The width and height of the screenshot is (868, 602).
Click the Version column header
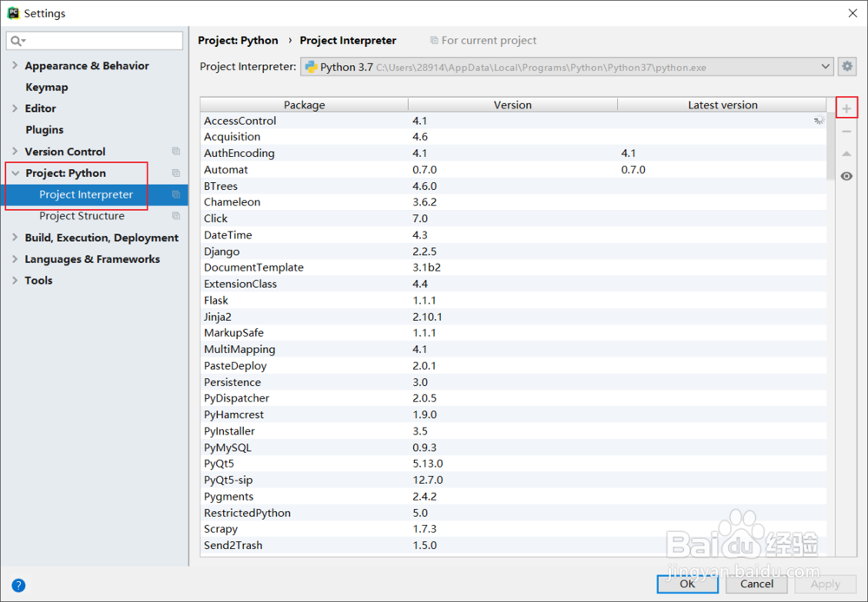coord(513,105)
